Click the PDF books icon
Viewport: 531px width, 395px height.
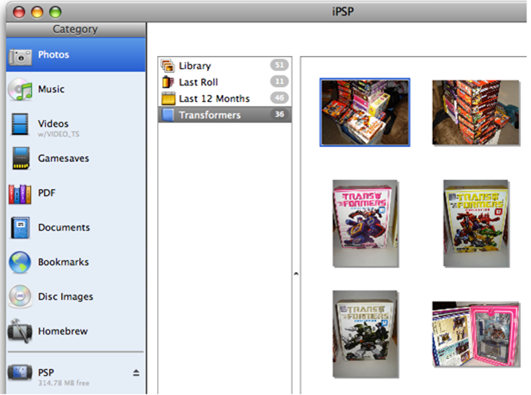20,194
